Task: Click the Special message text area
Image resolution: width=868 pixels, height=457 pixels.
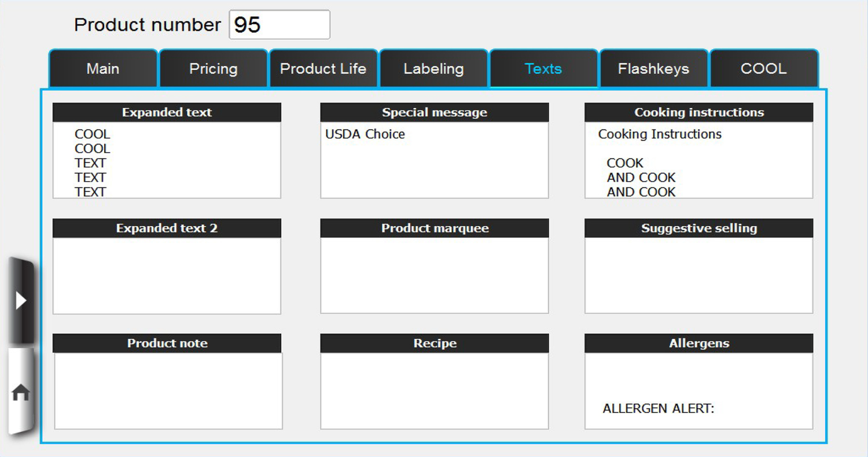Action: tap(434, 160)
